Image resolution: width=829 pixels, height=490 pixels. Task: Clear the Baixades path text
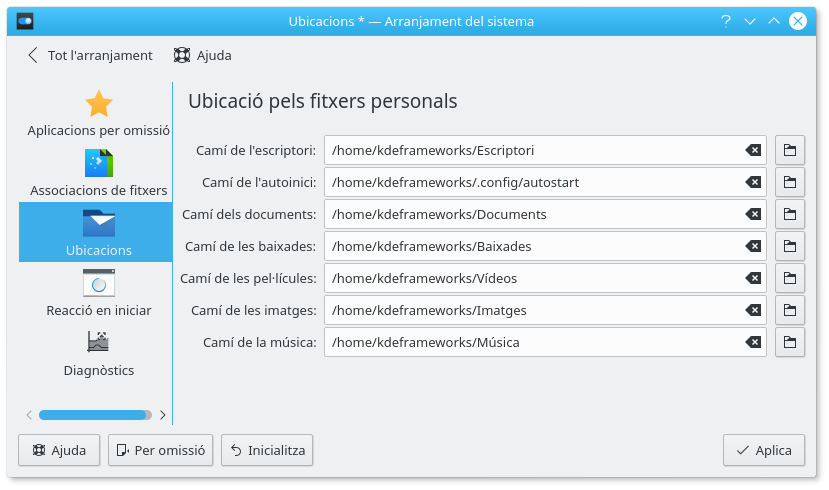pyautogui.click(x=753, y=246)
